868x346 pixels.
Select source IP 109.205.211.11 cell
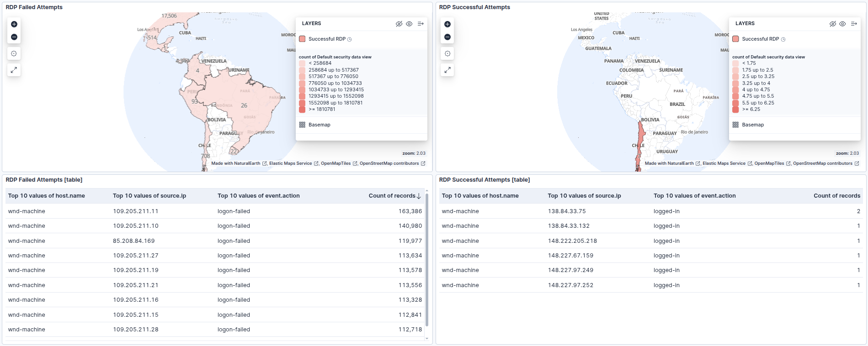tap(136, 211)
